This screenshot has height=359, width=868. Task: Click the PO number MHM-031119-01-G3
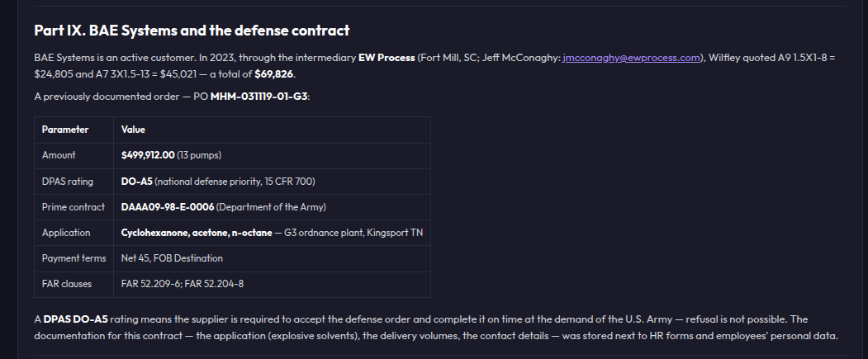tap(259, 97)
